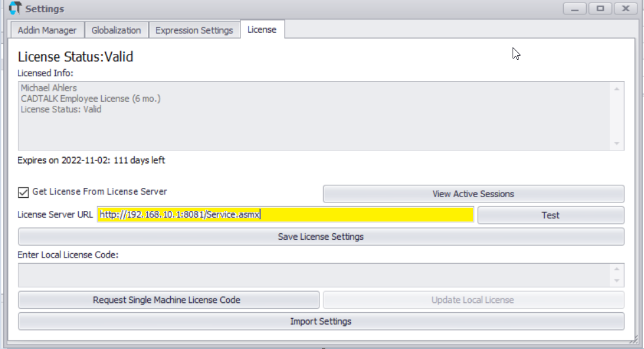The image size is (644, 349).
Task: Click Expires on 2022-11-02 text
Action: pos(91,160)
